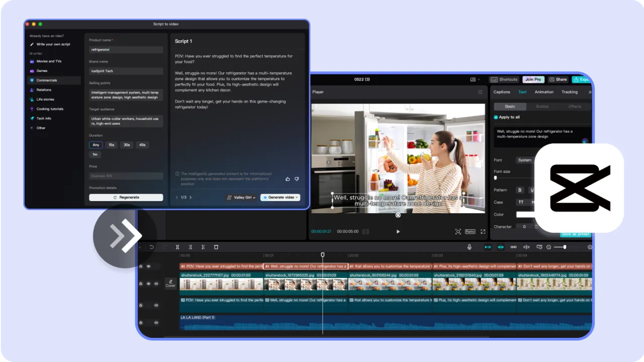
Task: Click the delete clip icon above the timeline
Action: (216, 247)
